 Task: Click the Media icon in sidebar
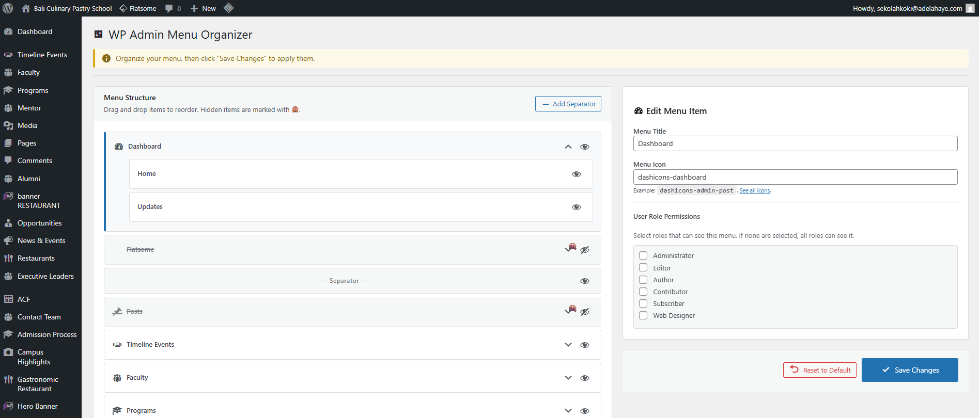click(x=8, y=125)
